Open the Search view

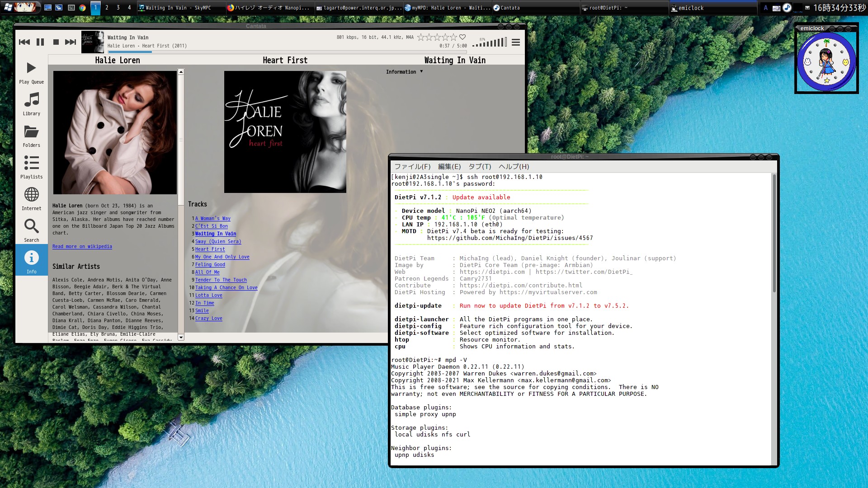coord(31,230)
